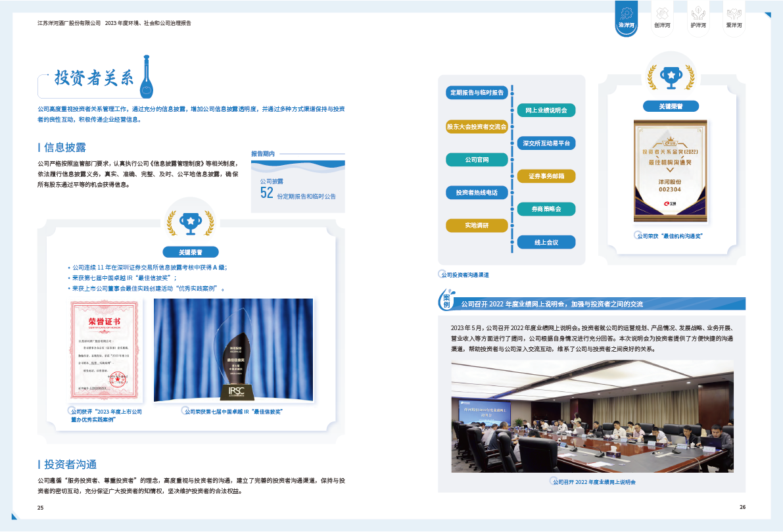
Task: Click the 案例 droplet badge icon
Action: click(x=445, y=301)
